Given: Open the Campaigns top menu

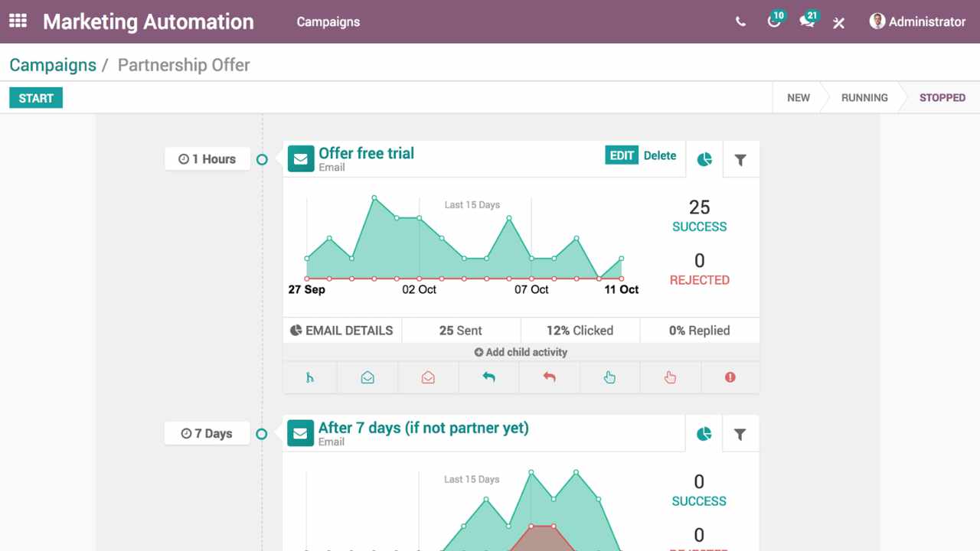Looking at the screenshot, I should click(x=328, y=21).
